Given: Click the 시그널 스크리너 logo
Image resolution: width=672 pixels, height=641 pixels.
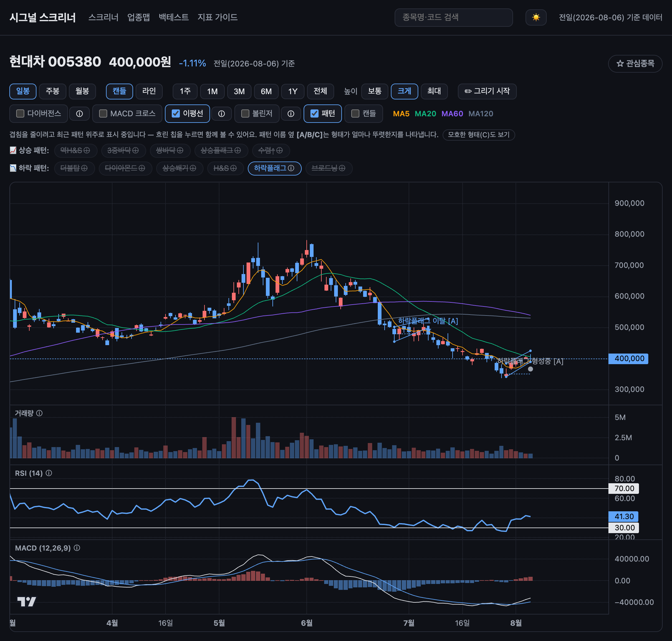Looking at the screenshot, I should [43, 17].
